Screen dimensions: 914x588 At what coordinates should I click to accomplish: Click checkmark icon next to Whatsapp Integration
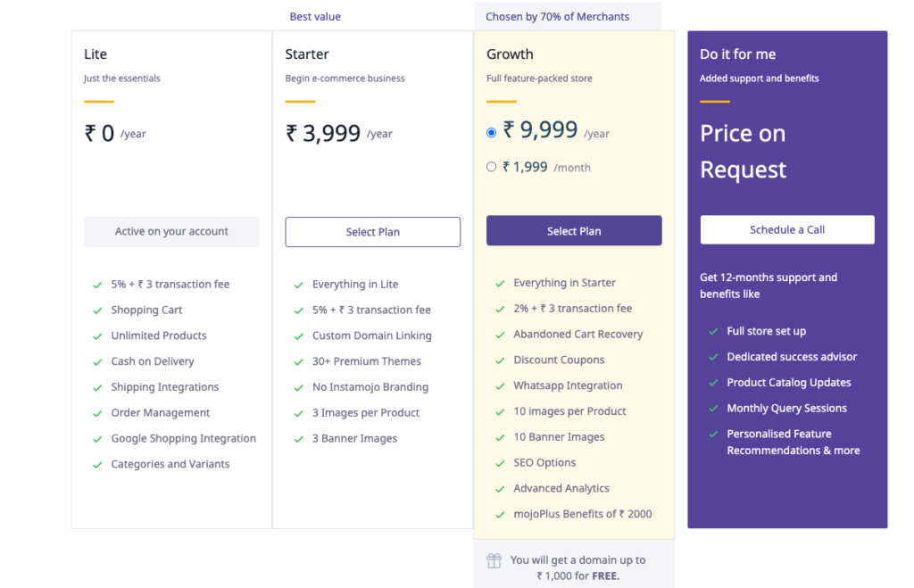point(500,386)
